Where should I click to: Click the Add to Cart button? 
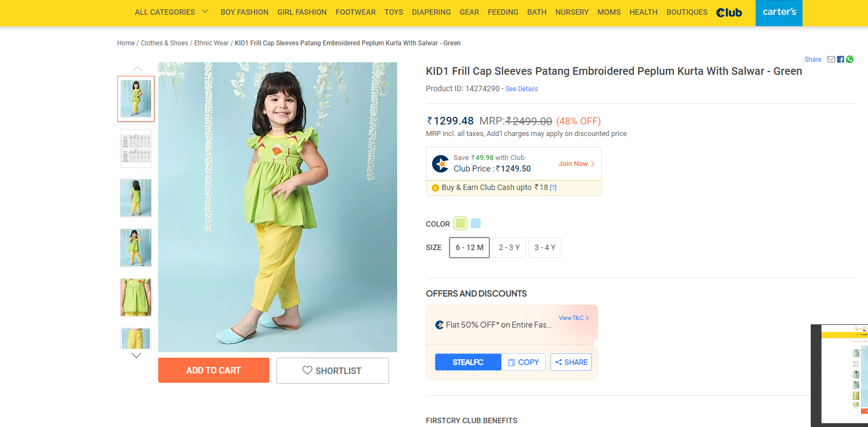coord(213,370)
